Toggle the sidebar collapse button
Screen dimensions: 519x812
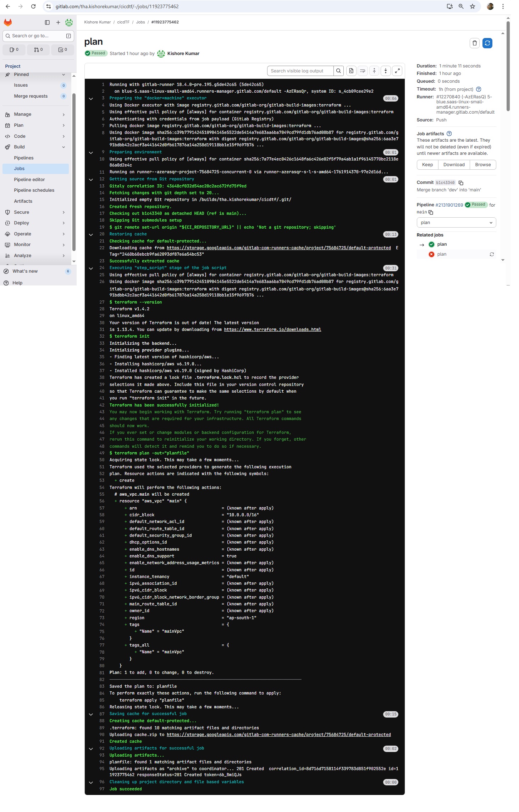47,22
